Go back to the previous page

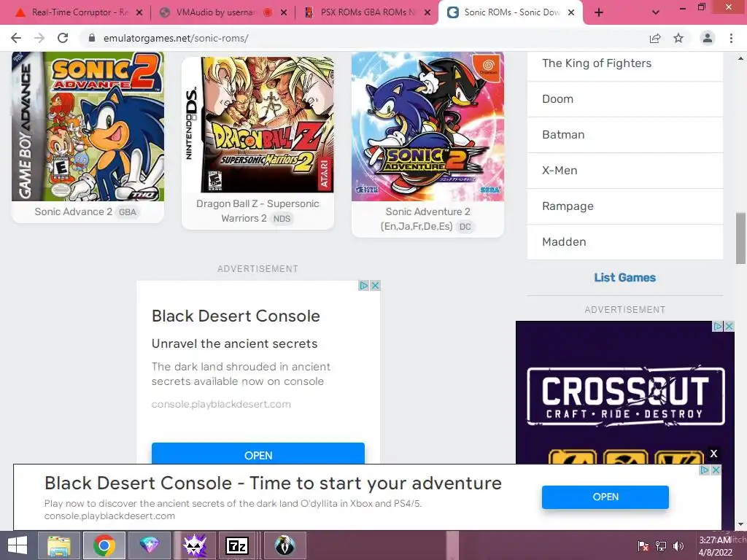[x=16, y=38]
